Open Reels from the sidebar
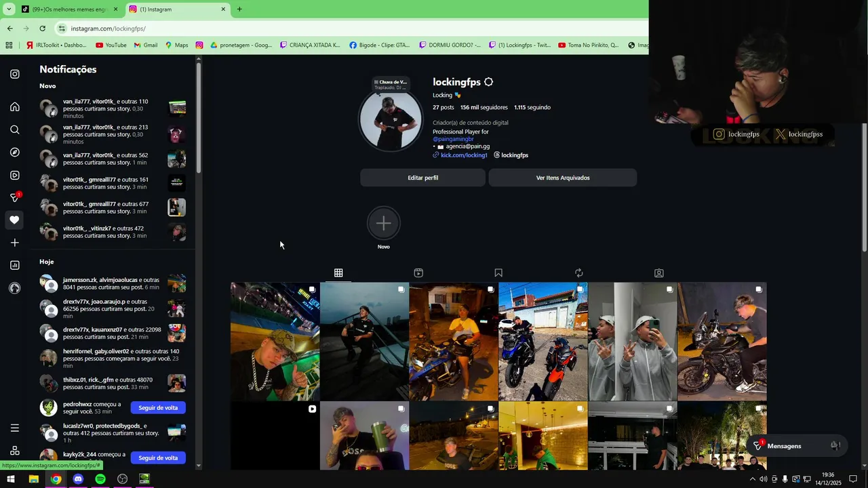 point(14,175)
